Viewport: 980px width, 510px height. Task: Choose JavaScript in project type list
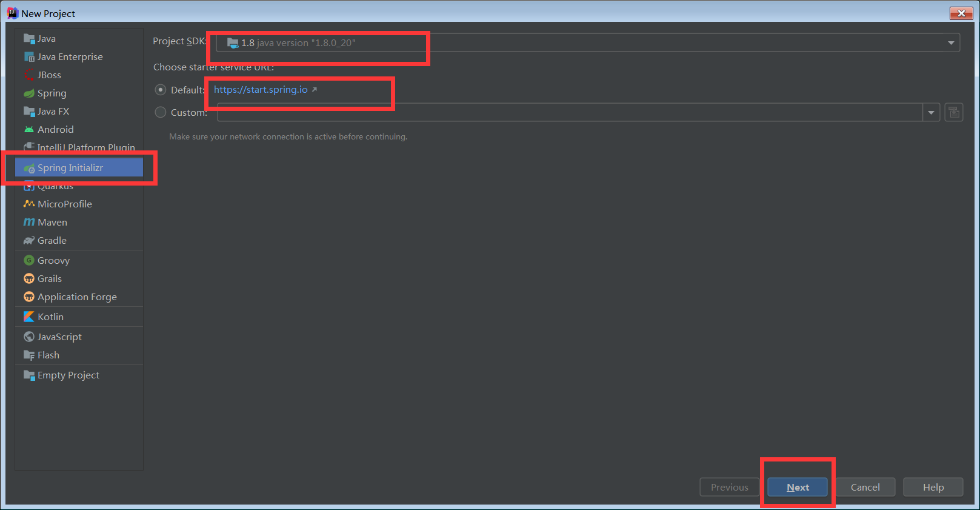79,337
